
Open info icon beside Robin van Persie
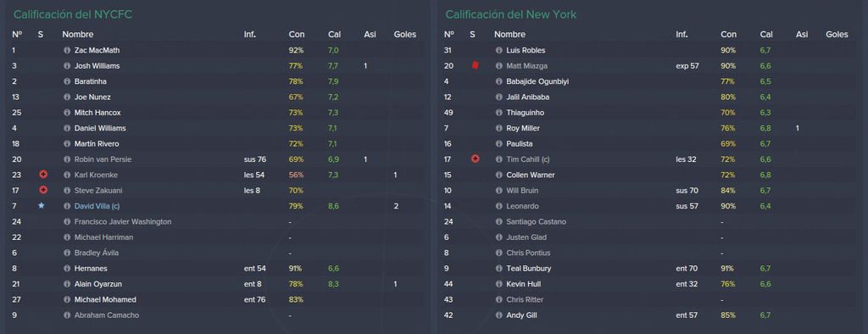[x=67, y=159]
